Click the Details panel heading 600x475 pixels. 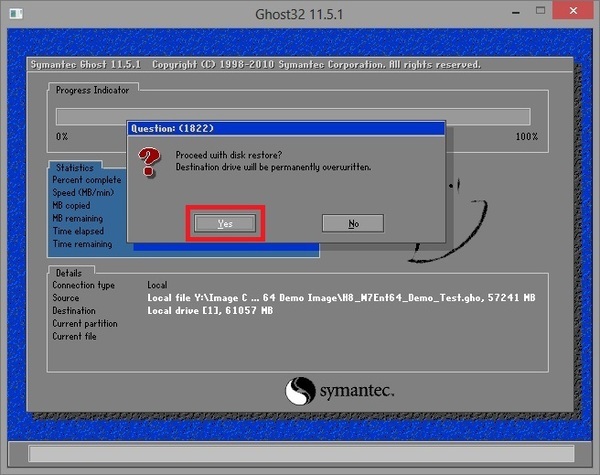(69, 272)
